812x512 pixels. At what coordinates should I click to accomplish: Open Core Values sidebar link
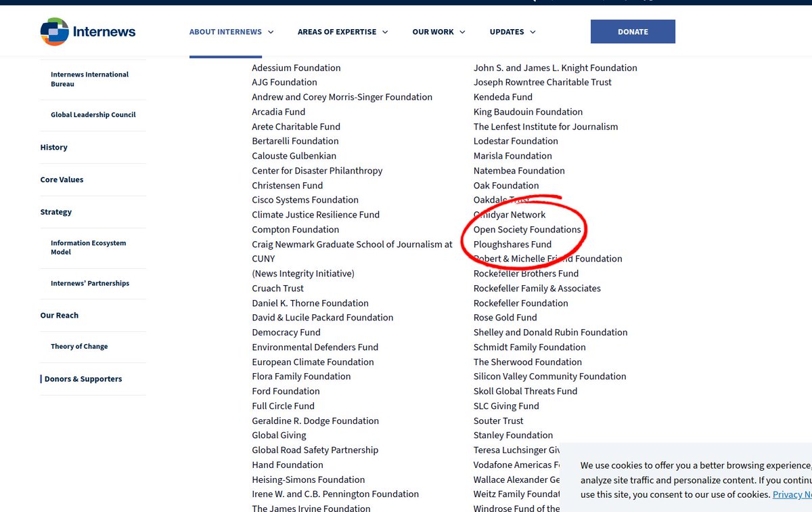coord(62,180)
